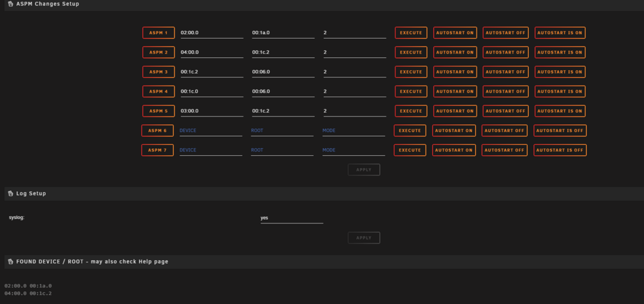
Task: Turn autostart off for ASPM 5
Action: [x=506, y=111]
